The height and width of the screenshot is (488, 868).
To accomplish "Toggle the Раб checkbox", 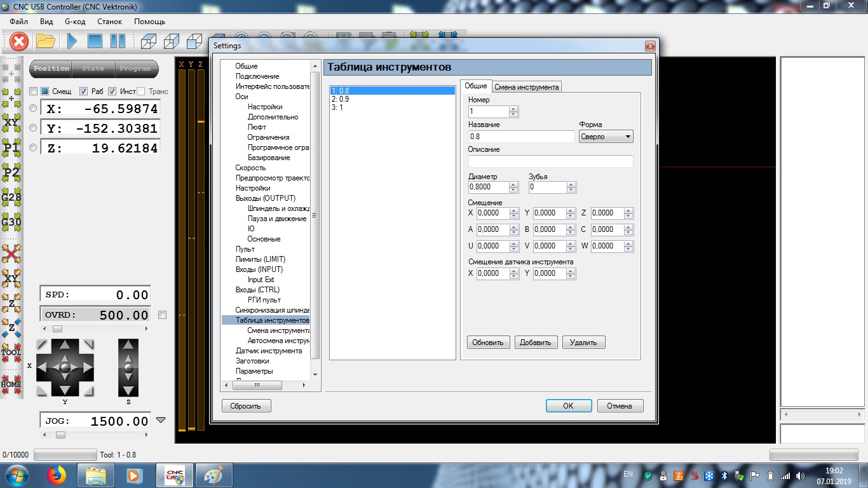I will tap(83, 91).
